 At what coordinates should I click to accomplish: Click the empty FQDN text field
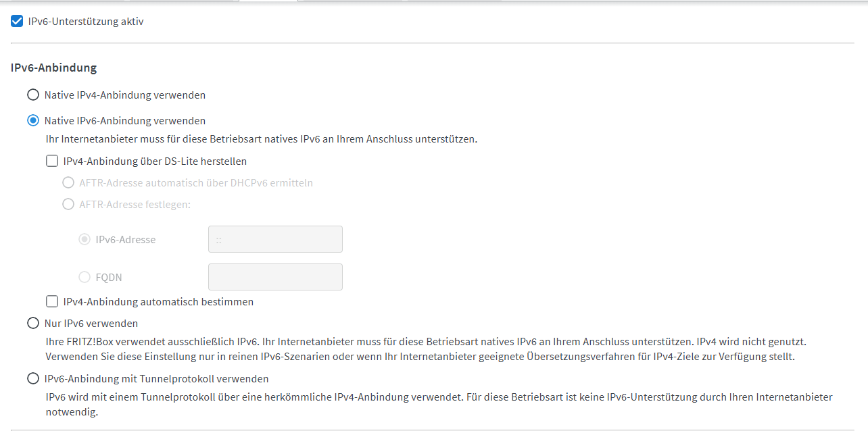(276, 277)
